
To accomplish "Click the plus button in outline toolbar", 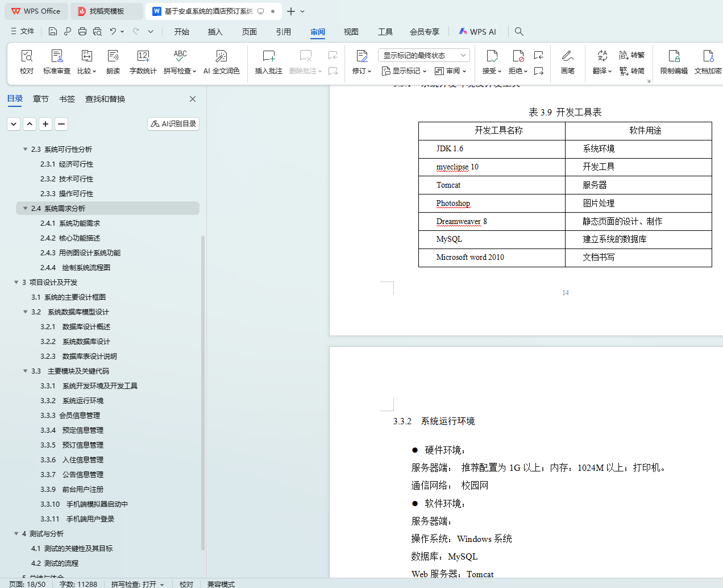I will (45, 123).
